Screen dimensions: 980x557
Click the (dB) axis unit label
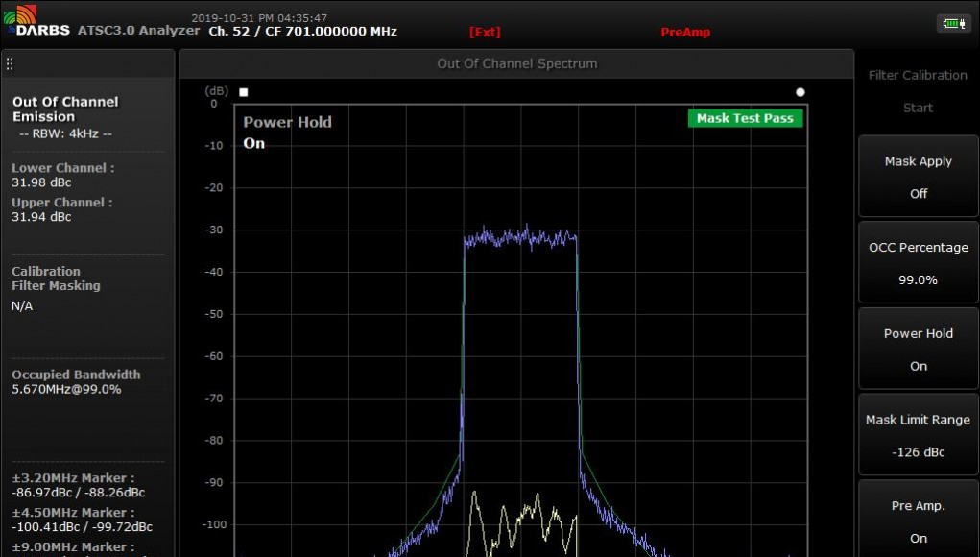pos(217,90)
